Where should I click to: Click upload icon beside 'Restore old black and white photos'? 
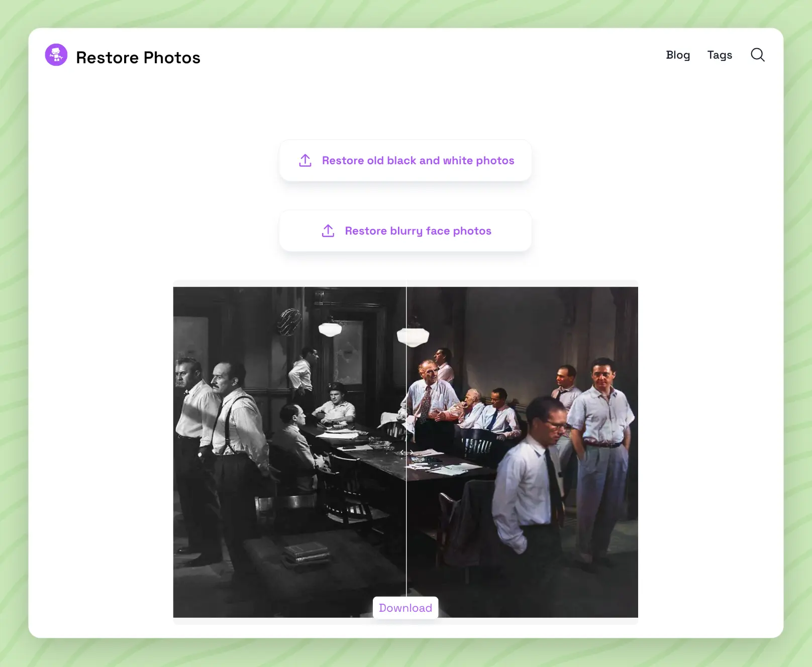coord(305,161)
